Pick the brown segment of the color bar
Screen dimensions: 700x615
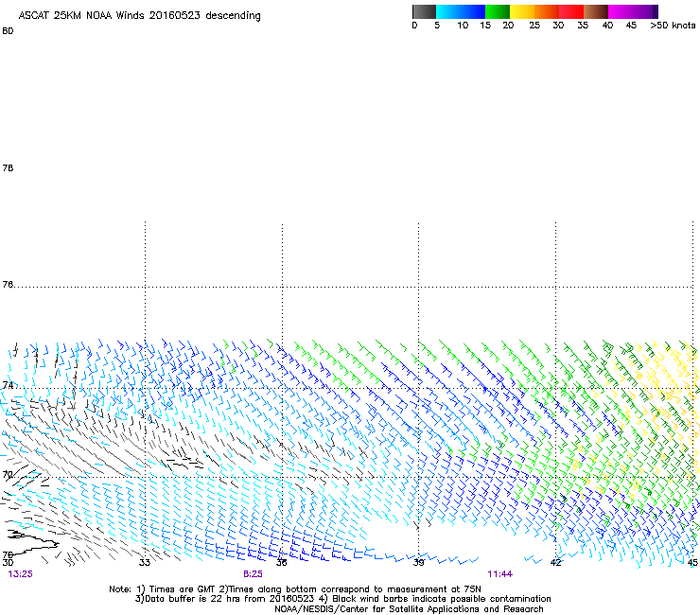pyautogui.click(x=596, y=11)
